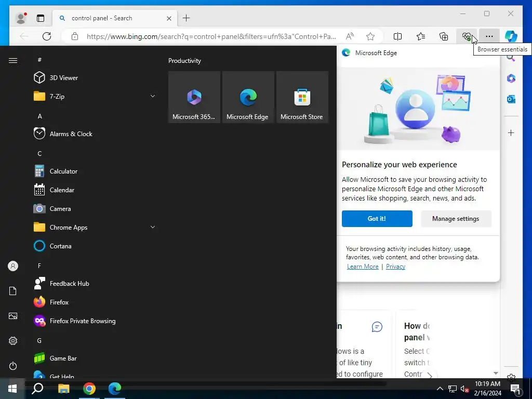
Task: Click the Got it! button
Action: 377,219
